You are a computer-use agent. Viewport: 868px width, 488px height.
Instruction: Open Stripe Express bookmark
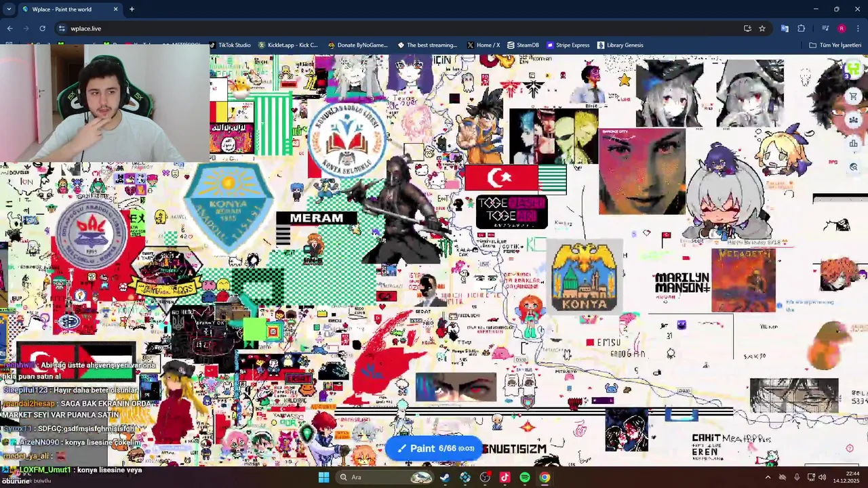(568, 45)
